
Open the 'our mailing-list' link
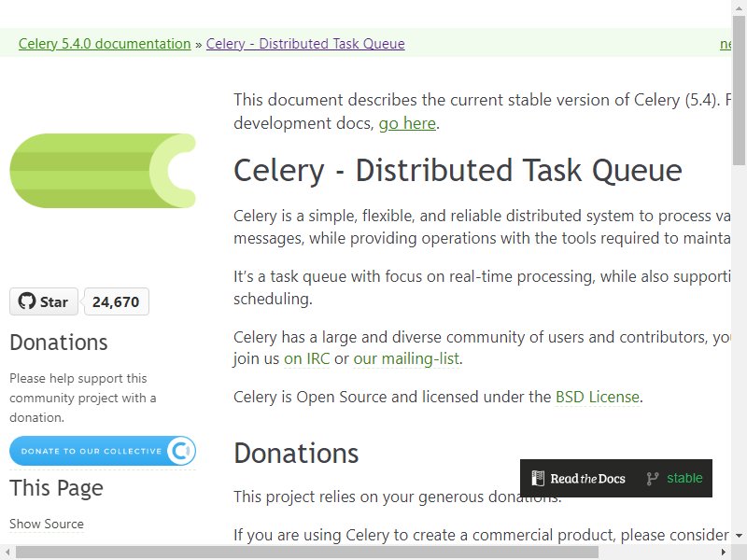click(x=406, y=358)
